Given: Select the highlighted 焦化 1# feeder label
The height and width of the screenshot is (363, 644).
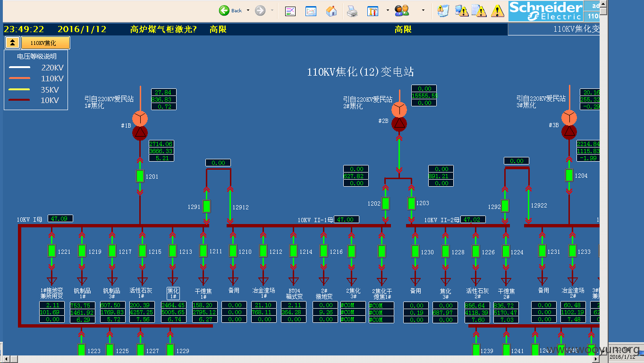Looking at the screenshot, I should pos(173,294).
